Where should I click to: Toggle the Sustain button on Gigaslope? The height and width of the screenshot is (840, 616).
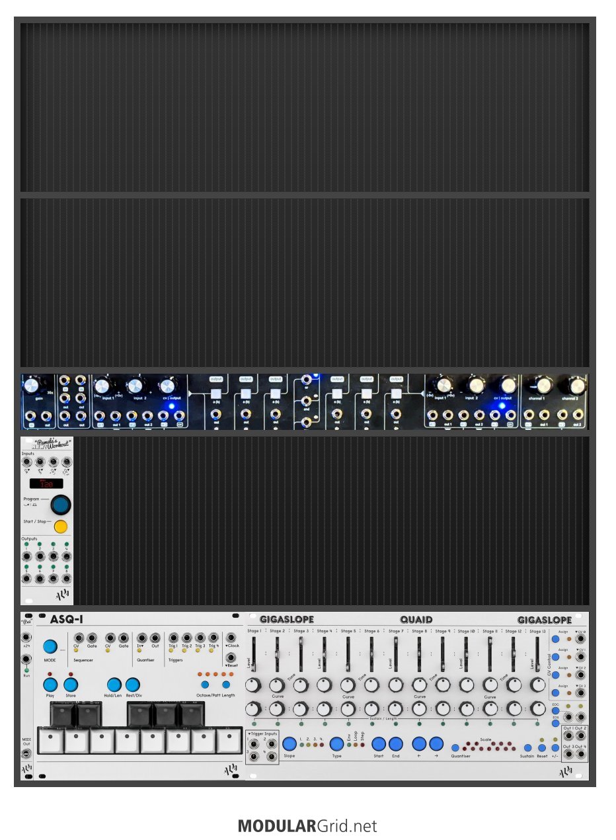[x=527, y=747]
